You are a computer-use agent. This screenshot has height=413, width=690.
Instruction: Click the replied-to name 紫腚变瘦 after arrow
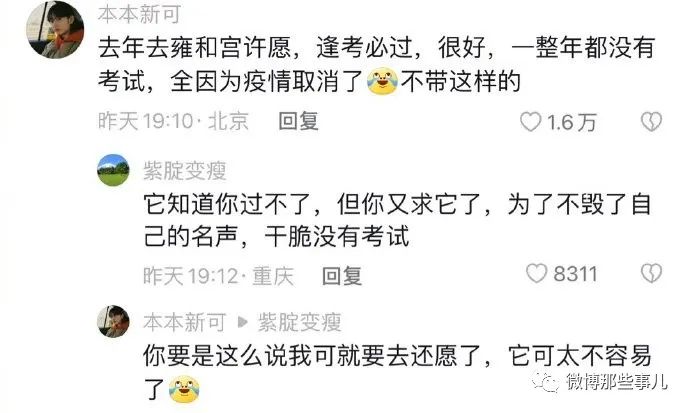point(300,322)
